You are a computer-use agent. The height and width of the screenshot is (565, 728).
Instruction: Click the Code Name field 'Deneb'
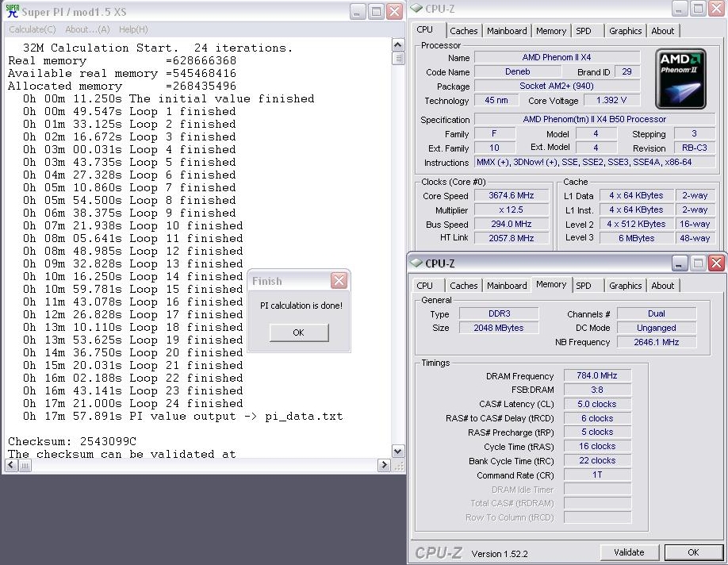tap(517, 71)
